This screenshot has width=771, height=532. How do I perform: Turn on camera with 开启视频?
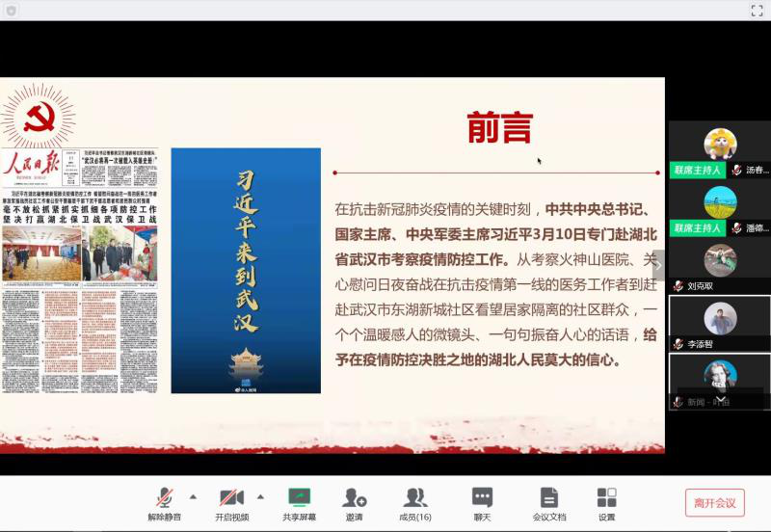point(231,503)
